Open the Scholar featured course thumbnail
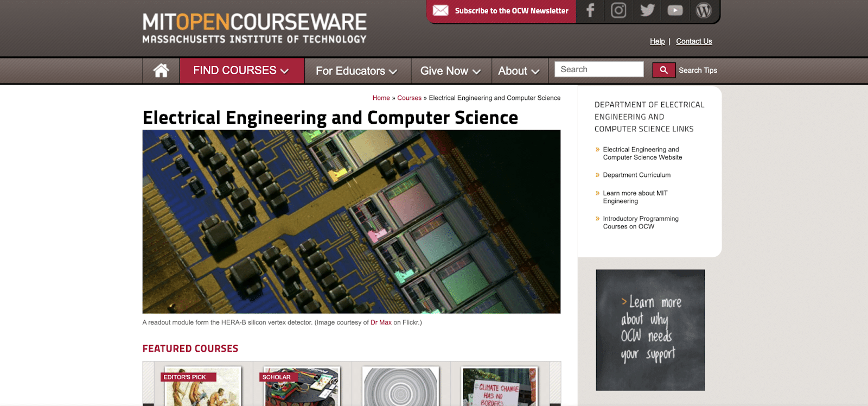Viewport: 868px width, 406px height. coord(302,386)
